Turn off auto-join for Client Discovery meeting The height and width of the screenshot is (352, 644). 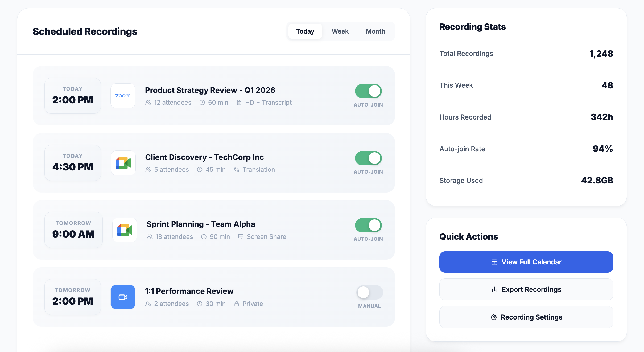pos(368,158)
